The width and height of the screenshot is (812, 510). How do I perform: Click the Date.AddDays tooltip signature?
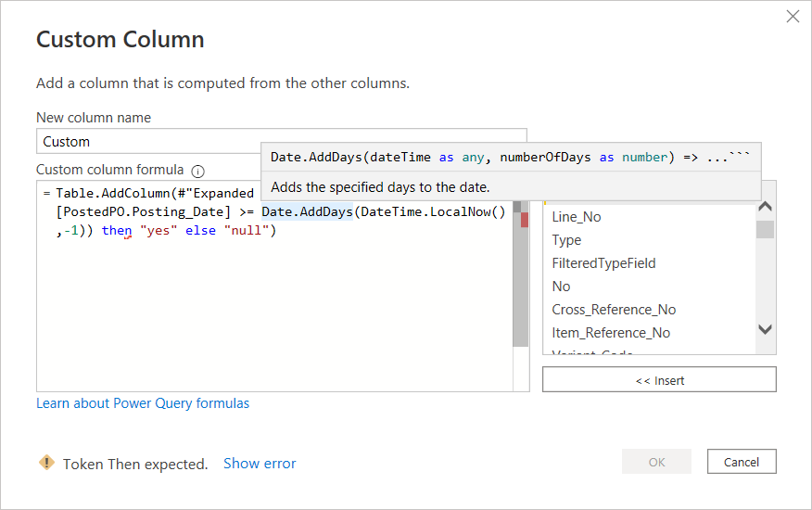coord(510,157)
